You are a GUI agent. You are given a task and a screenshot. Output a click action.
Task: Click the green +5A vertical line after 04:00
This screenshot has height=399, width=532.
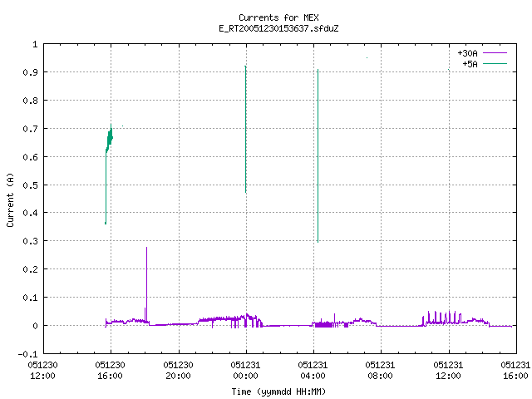pos(318,155)
